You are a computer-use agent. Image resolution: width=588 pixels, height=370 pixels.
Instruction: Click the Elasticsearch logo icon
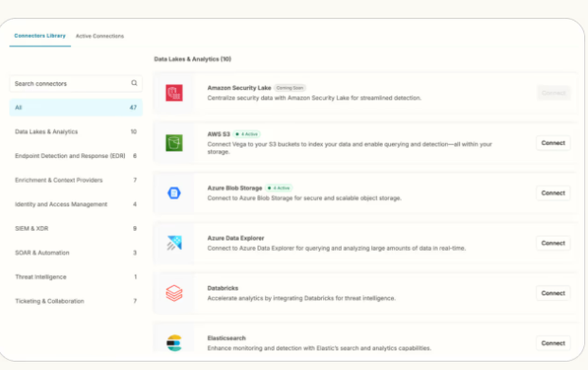(x=174, y=342)
